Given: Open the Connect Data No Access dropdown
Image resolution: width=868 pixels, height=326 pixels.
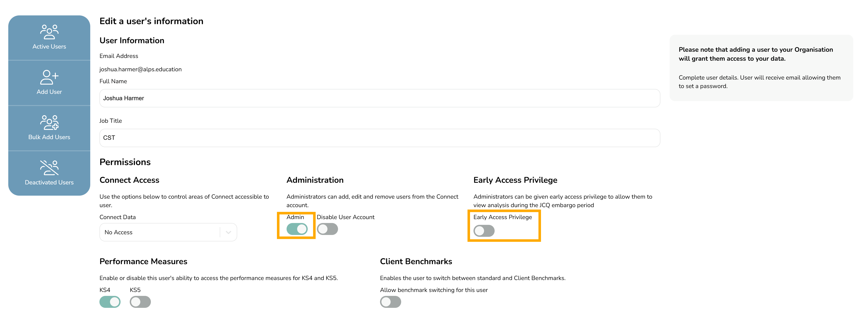Looking at the screenshot, I should tap(168, 232).
